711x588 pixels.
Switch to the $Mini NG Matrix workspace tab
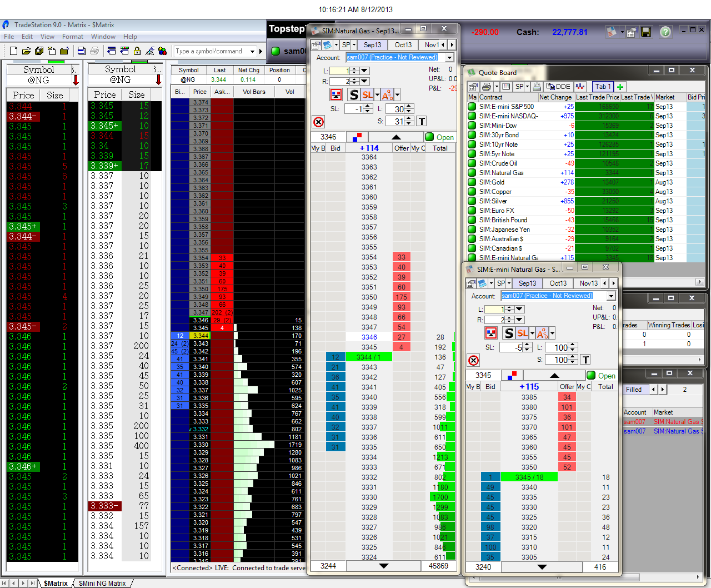click(102, 584)
